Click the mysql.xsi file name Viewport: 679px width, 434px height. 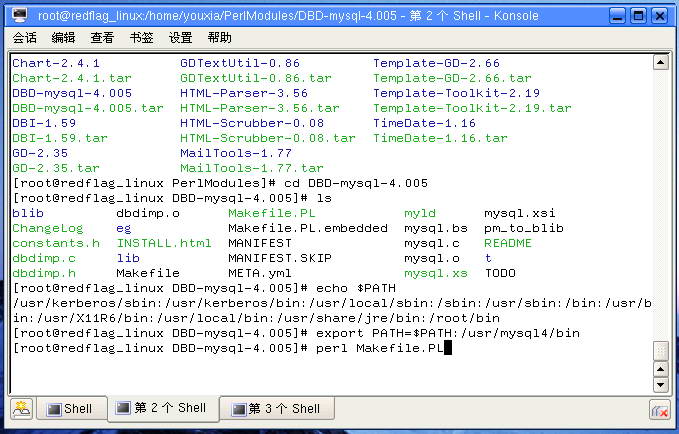[520, 214]
